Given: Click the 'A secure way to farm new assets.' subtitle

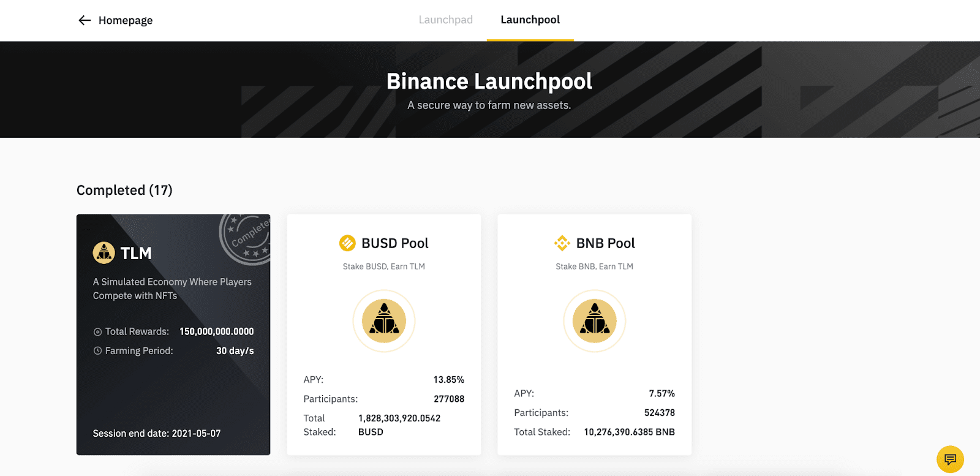Looking at the screenshot, I should point(489,105).
